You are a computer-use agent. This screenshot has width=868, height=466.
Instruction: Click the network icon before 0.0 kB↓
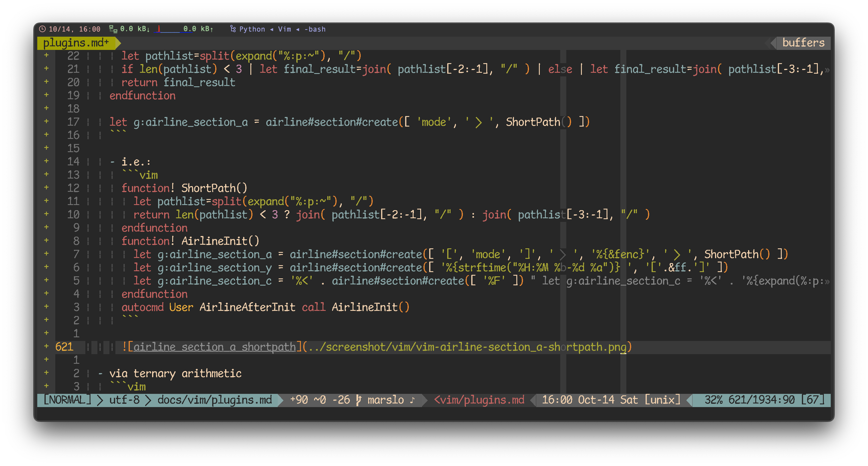point(113,29)
